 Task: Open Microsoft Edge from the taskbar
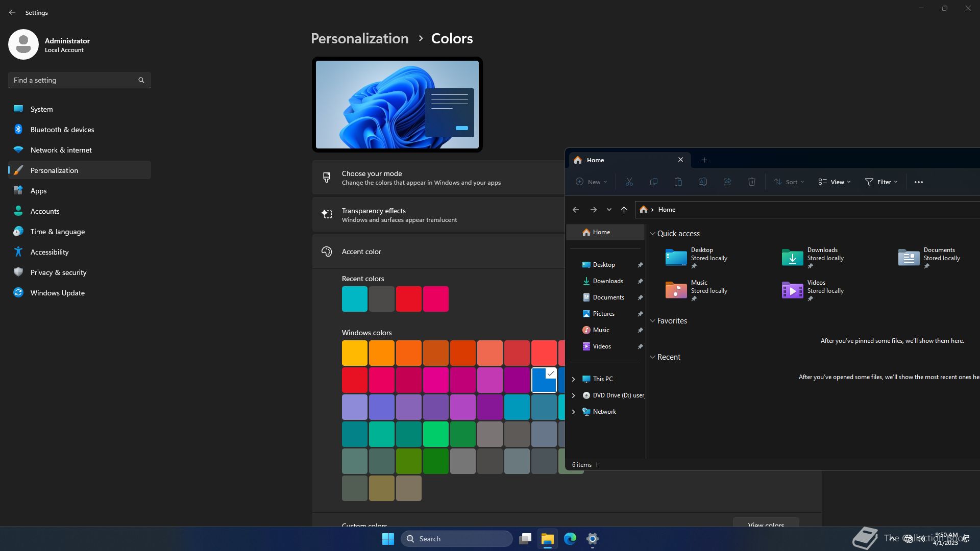(570, 539)
